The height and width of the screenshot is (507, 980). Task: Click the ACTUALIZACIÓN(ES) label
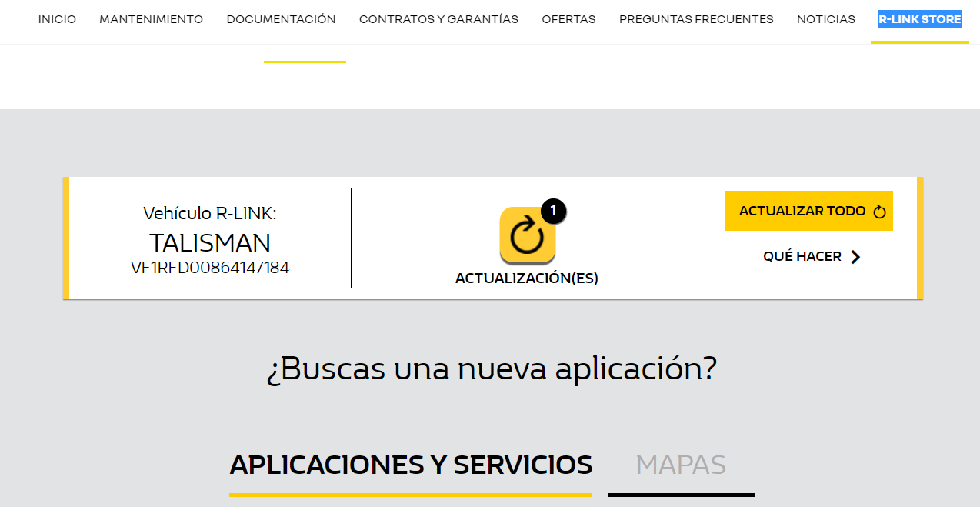[x=527, y=279]
